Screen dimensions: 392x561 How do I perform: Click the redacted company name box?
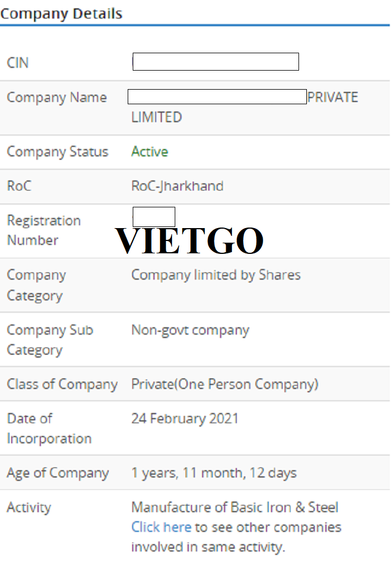pyautogui.click(x=217, y=96)
